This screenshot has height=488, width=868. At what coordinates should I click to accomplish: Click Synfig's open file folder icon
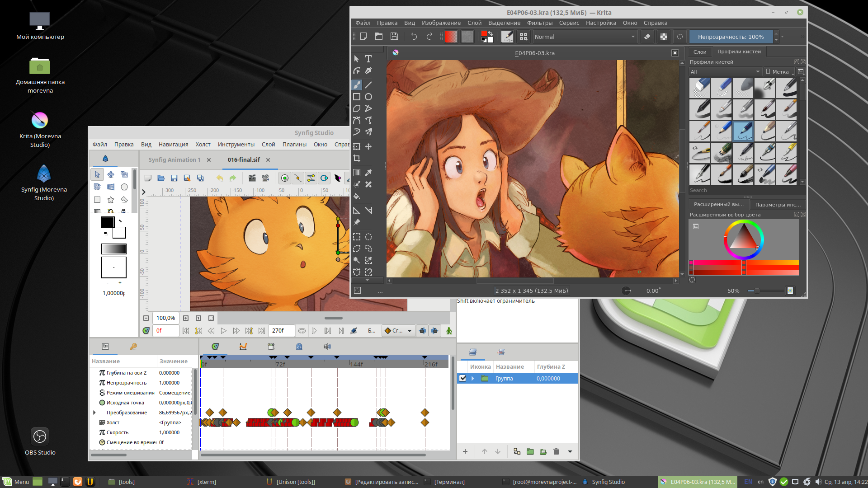point(161,178)
